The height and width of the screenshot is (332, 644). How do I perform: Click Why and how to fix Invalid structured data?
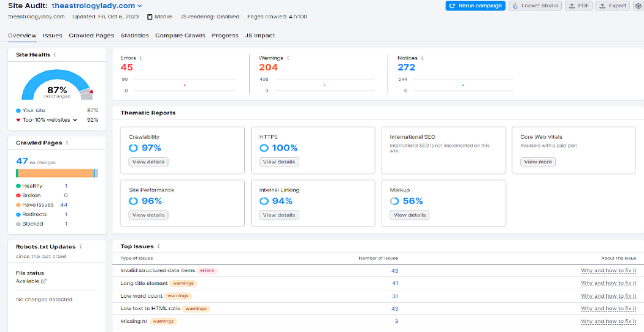(x=608, y=271)
